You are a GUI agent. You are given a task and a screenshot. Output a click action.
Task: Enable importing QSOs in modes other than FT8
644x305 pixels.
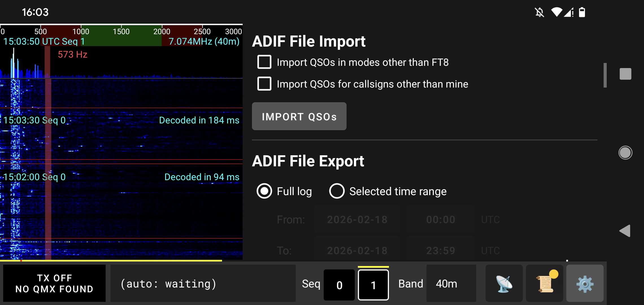pyautogui.click(x=264, y=62)
